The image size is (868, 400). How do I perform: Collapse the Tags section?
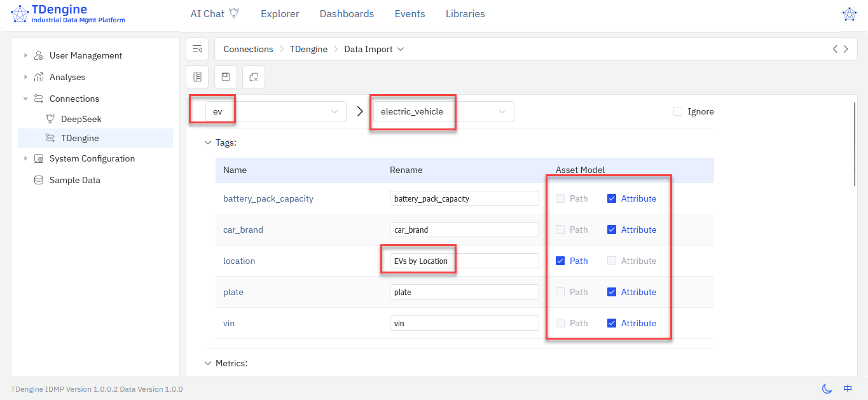point(207,143)
